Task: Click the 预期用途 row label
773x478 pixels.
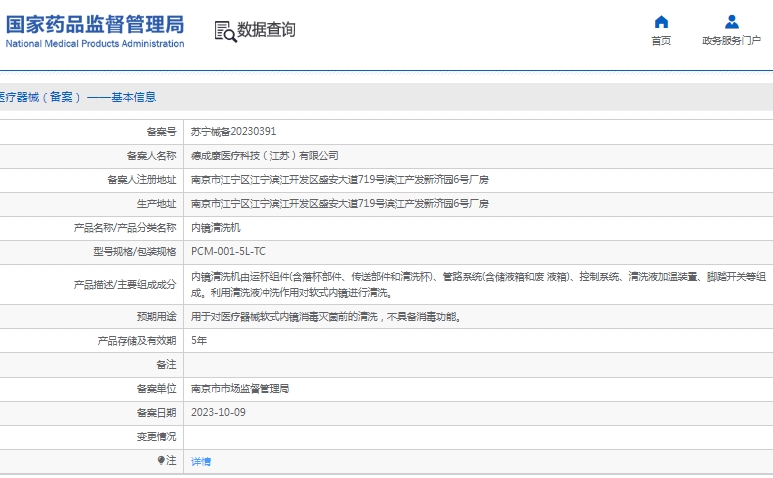Action: click(156, 317)
